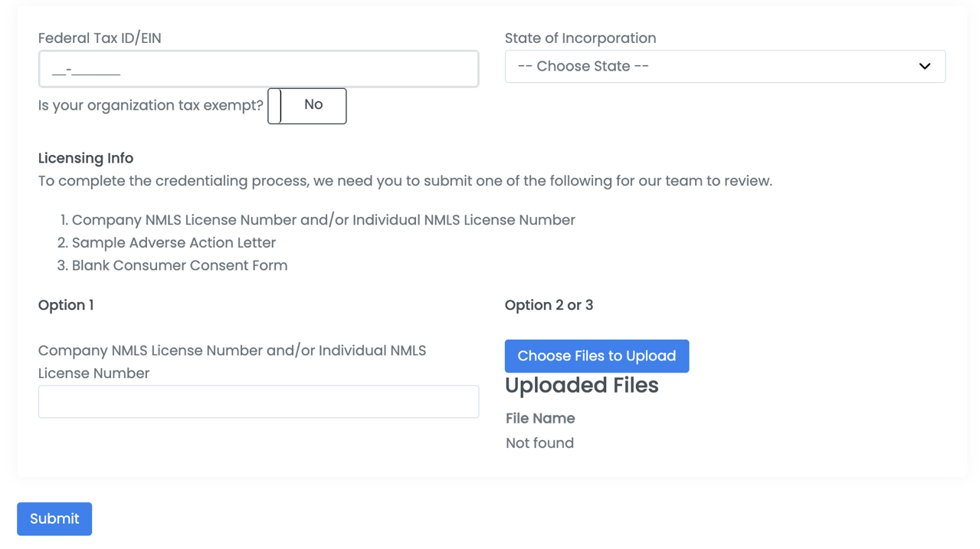
Task: Click the chevron arrow in state selector
Action: click(x=924, y=67)
